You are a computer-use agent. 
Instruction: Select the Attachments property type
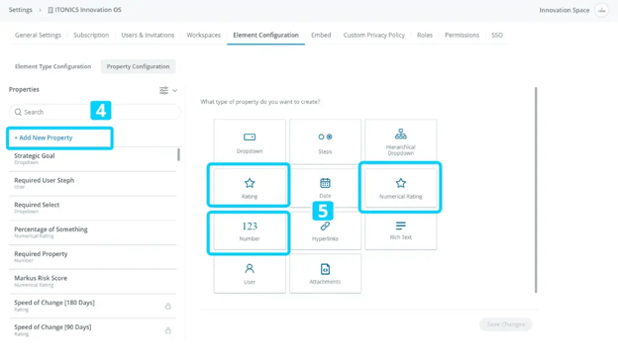(x=325, y=274)
